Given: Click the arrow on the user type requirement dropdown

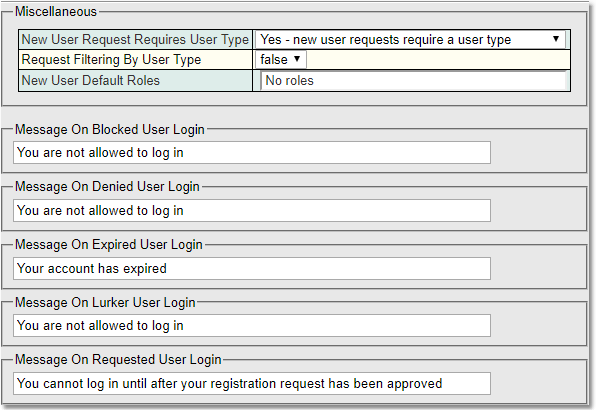Looking at the screenshot, I should coord(556,39).
